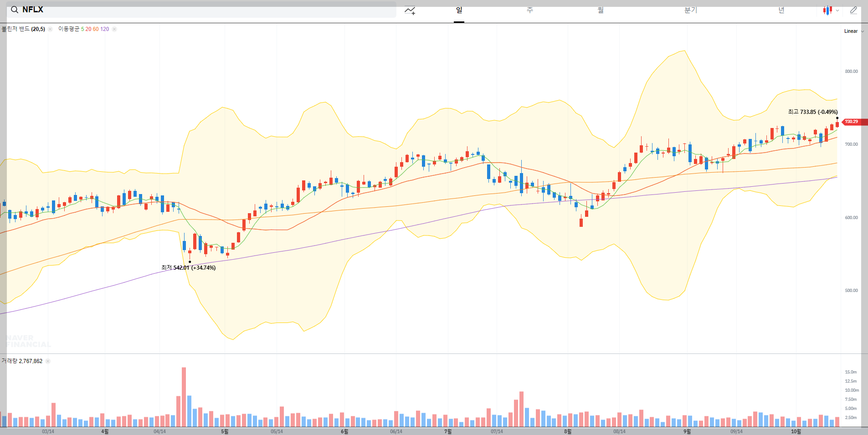Remove the 볼린저 밴드 indicator with its X
The width and height of the screenshot is (868, 435).
tap(50, 29)
